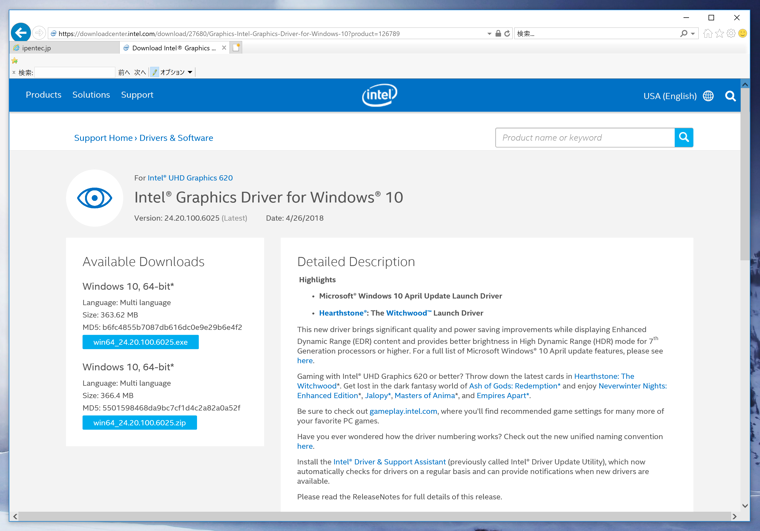The height and width of the screenshot is (531, 760).
Task: Click the browser 検索 search box
Action: (x=596, y=33)
